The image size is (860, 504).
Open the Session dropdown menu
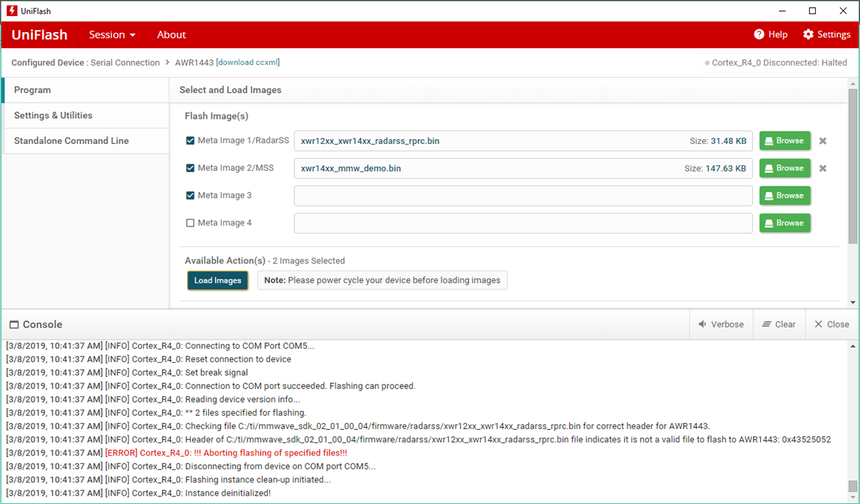(x=112, y=34)
